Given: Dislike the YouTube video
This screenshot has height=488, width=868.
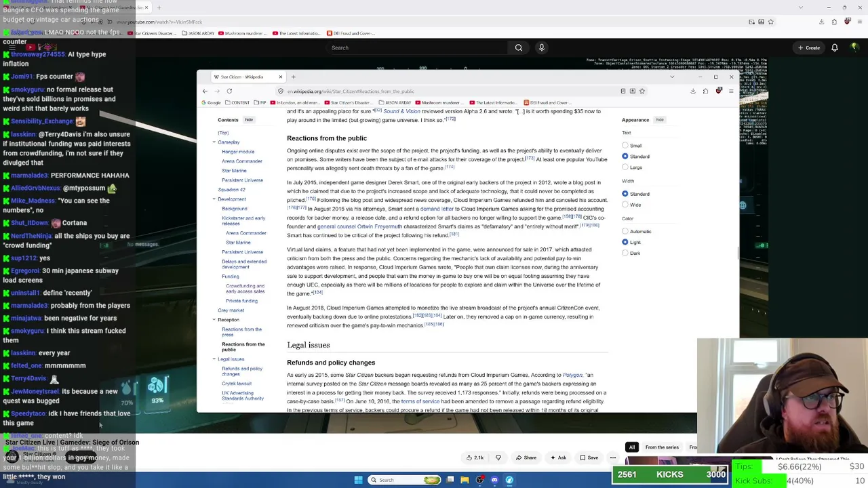Looking at the screenshot, I should coord(498,457).
